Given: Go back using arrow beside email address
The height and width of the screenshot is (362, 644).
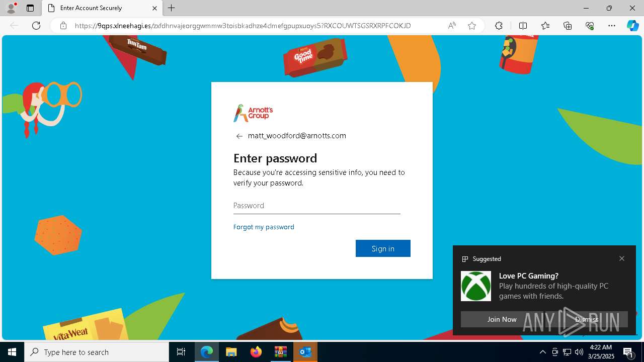Looking at the screenshot, I should pyautogui.click(x=239, y=136).
